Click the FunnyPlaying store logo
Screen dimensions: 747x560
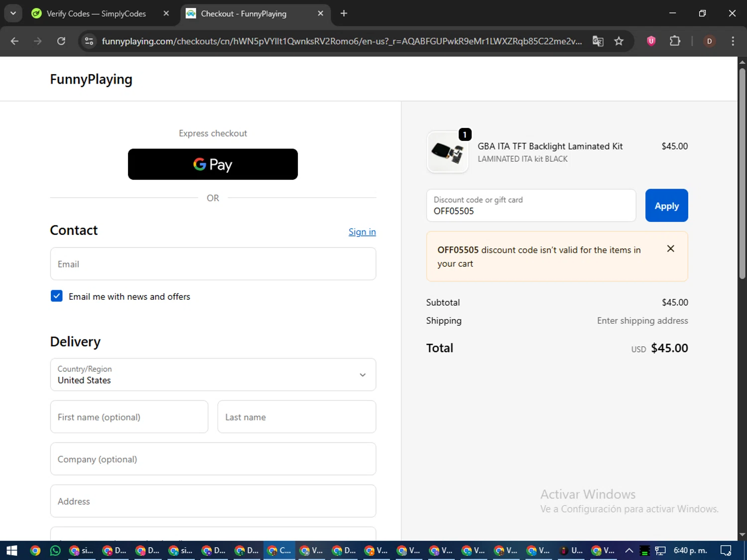[x=91, y=79]
